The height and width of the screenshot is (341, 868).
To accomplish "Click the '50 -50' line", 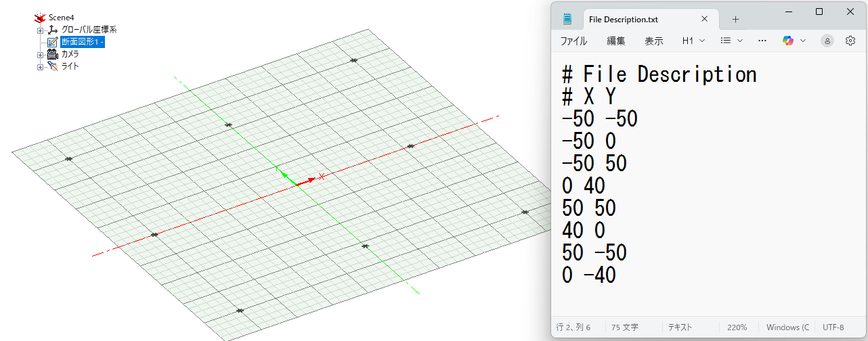I will click(x=594, y=252).
